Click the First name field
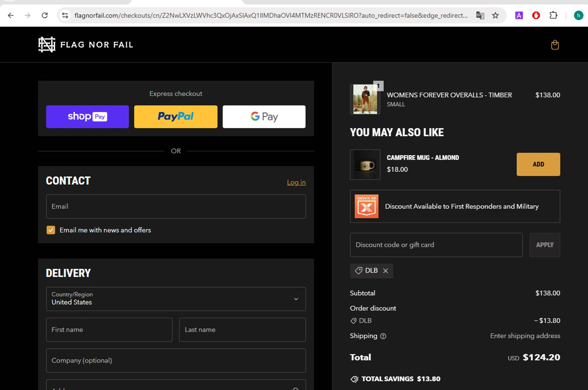Viewport: 588px width, 390px height. [x=109, y=330]
